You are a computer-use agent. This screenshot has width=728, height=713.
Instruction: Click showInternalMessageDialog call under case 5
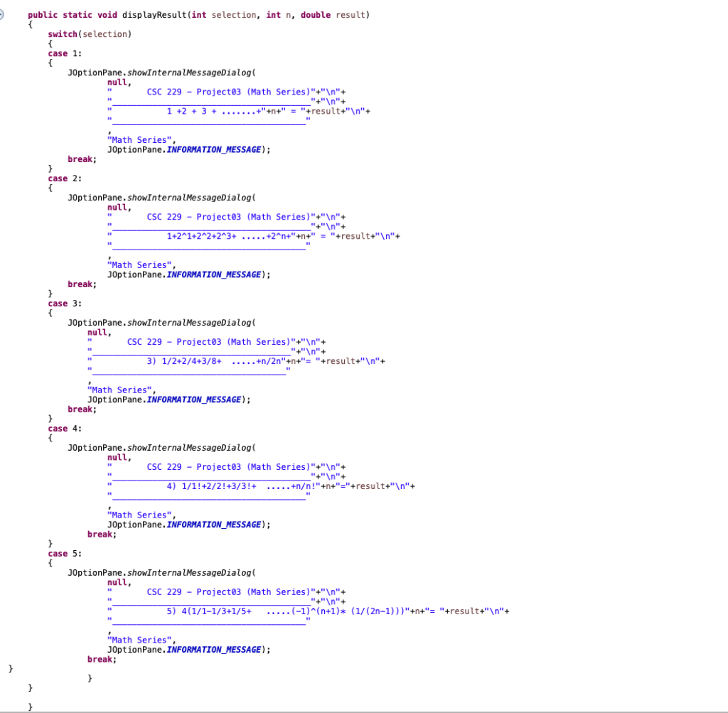[189, 573]
